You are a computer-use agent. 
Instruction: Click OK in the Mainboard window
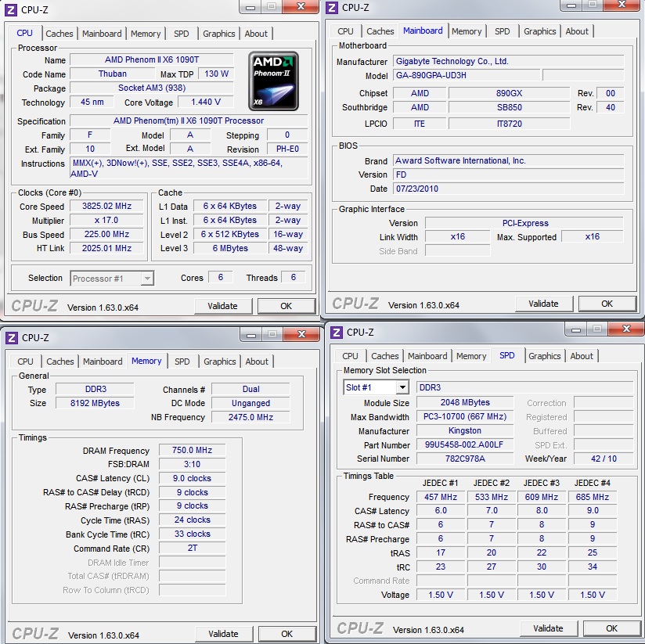click(x=607, y=304)
